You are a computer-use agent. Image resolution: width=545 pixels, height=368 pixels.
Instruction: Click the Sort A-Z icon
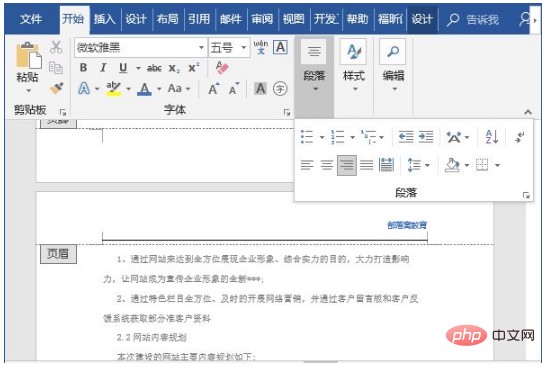coord(492,137)
